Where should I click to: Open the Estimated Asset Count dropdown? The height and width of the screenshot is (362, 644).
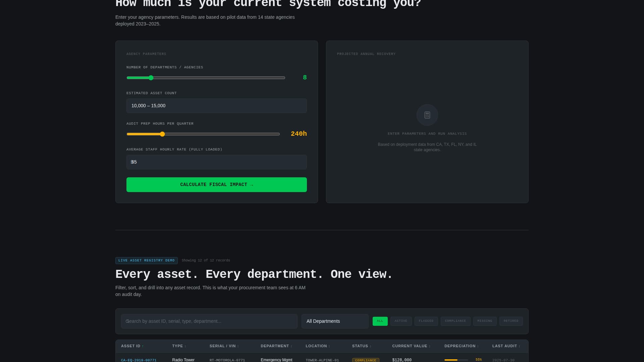click(217, 106)
